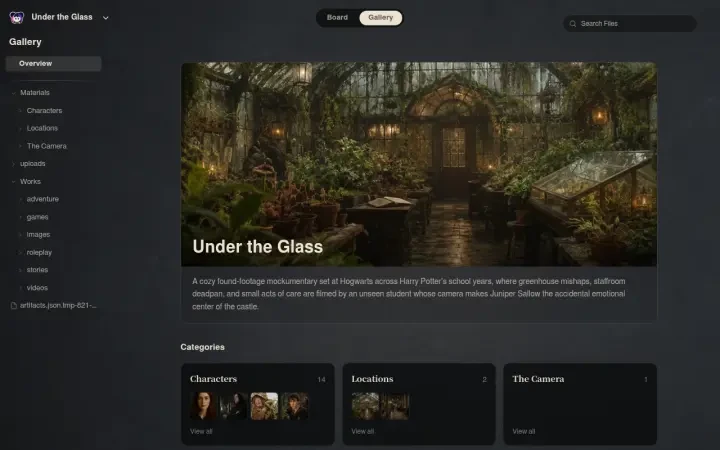
Task: Open the Materials tree item
Action: click(x=35, y=93)
